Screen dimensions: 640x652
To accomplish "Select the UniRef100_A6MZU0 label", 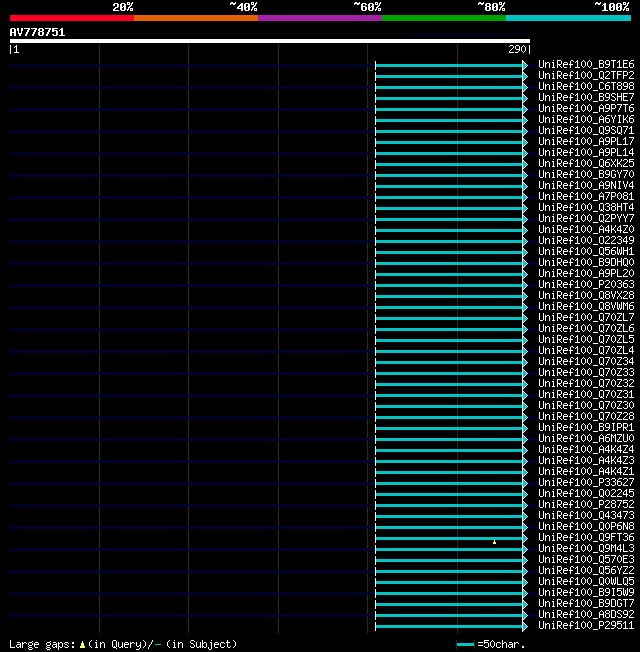I will tap(586, 439).
